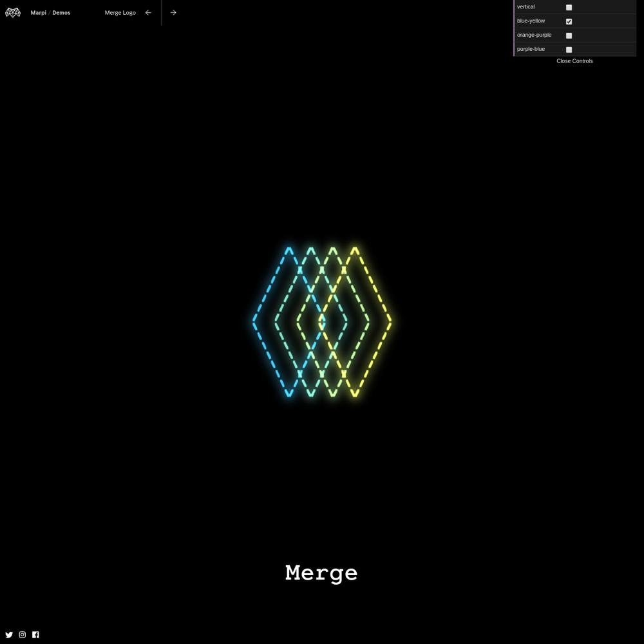
Task: Open the Demos link
Action: tap(61, 13)
